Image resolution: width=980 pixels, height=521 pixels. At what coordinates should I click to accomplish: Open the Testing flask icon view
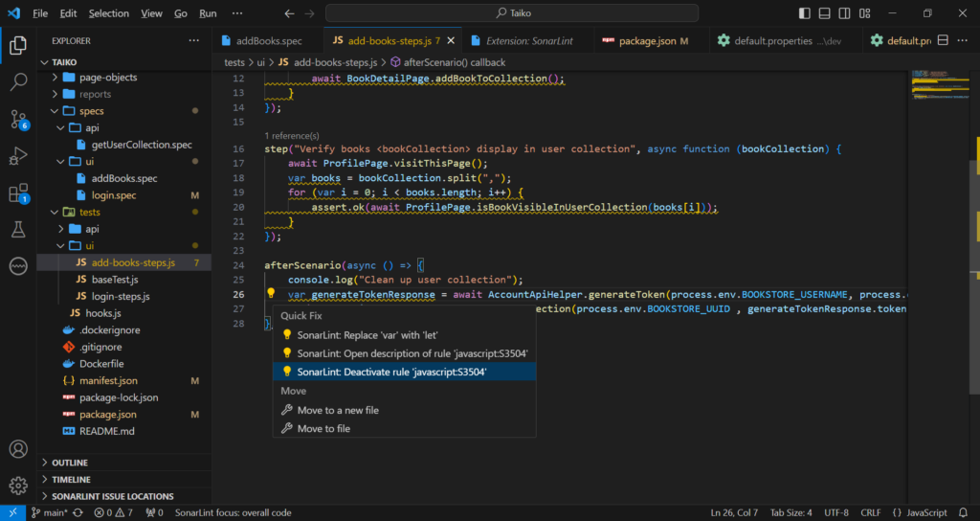pos(18,230)
